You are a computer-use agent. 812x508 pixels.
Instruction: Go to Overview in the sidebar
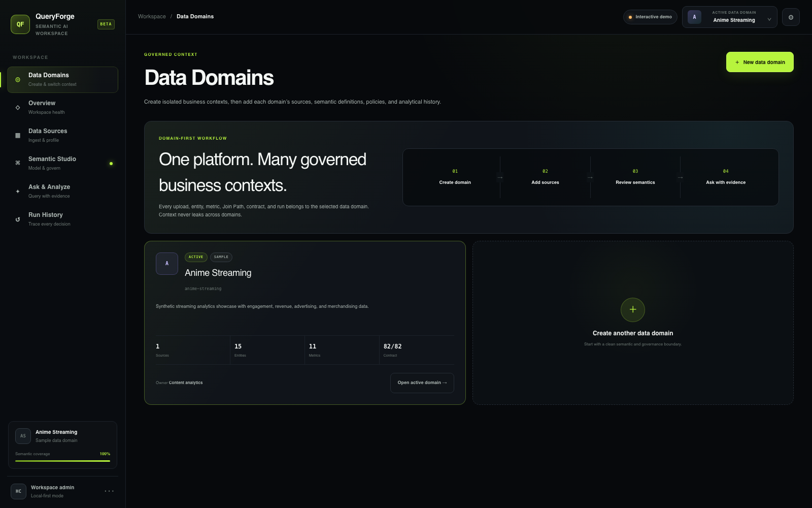(62, 108)
